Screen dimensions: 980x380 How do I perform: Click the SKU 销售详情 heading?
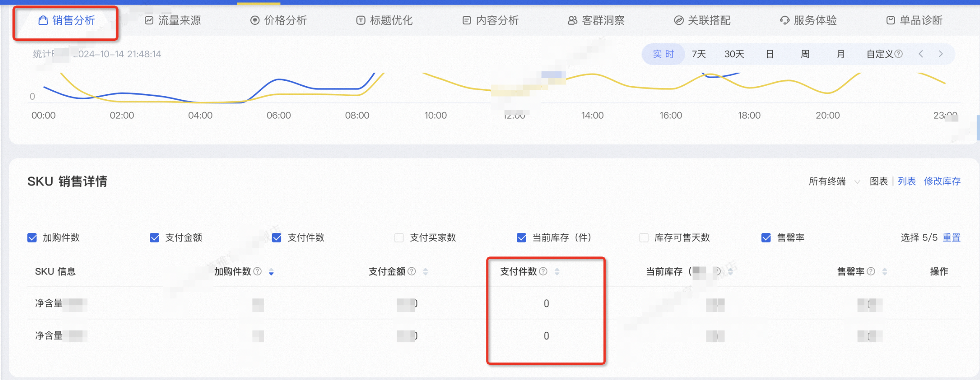(x=67, y=182)
